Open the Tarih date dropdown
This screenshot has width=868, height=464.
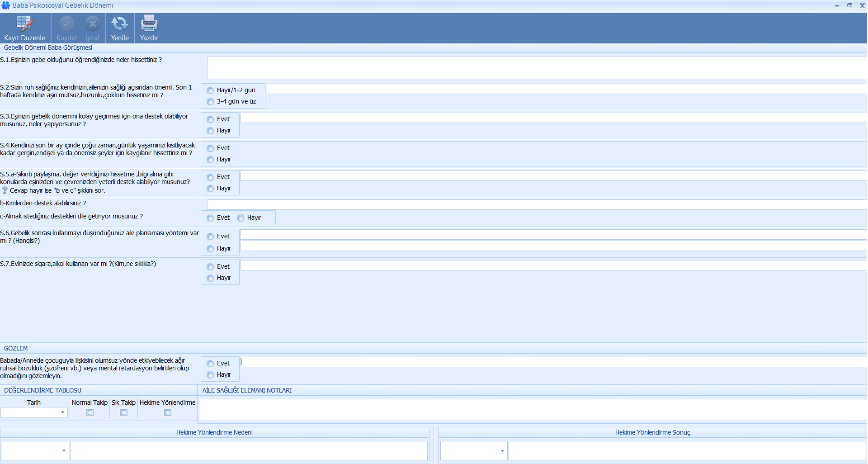tap(62, 412)
